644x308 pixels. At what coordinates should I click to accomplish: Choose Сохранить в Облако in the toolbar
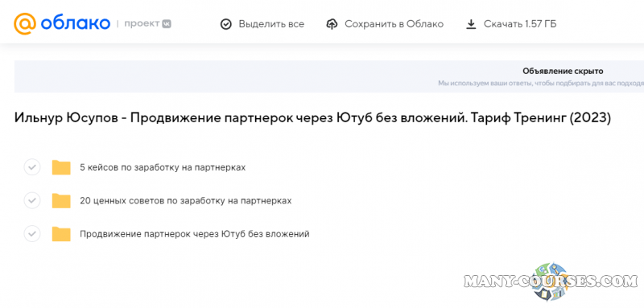coord(385,24)
